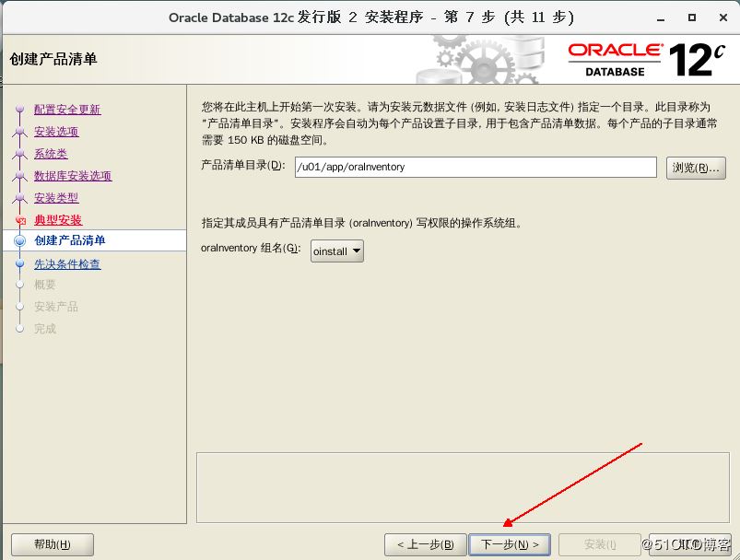Click the red marker beside 典型安装
The height and width of the screenshot is (560, 740).
[x=20, y=220]
